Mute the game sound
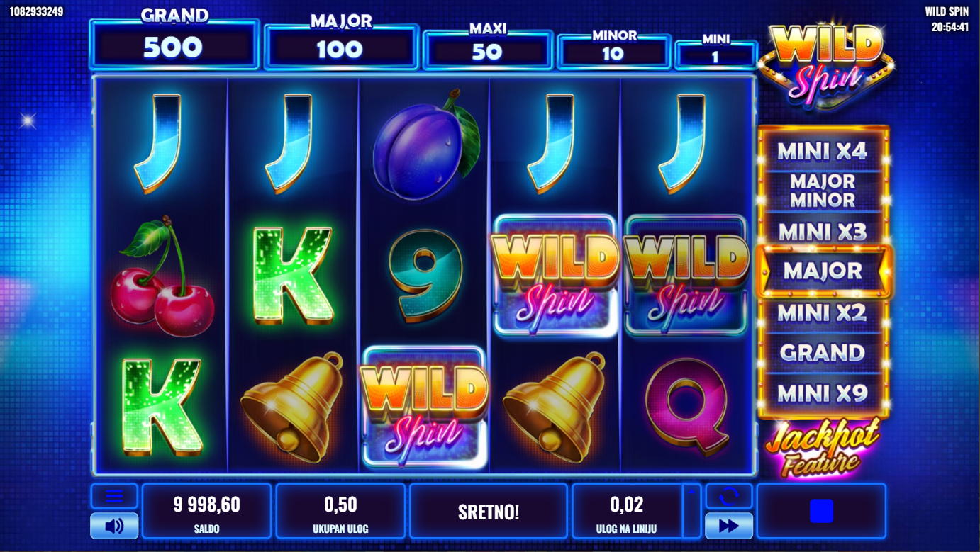Viewport: 980px width, 552px height. [114, 526]
